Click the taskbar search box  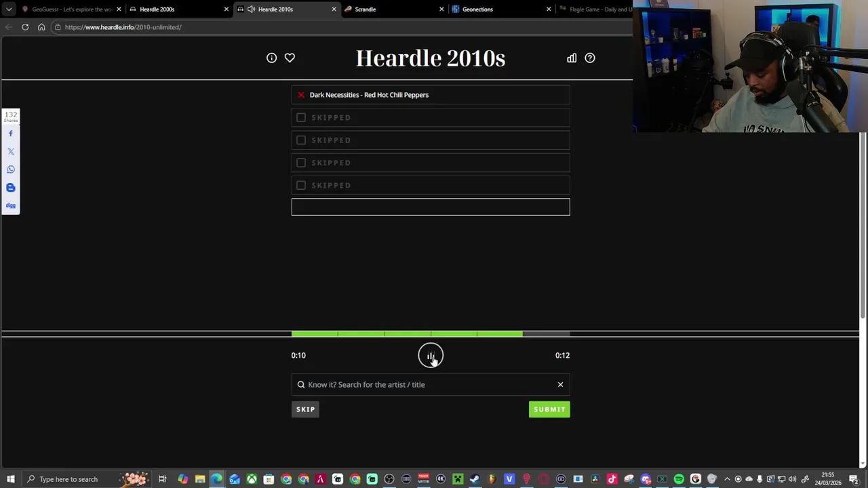[x=85, y=479]
